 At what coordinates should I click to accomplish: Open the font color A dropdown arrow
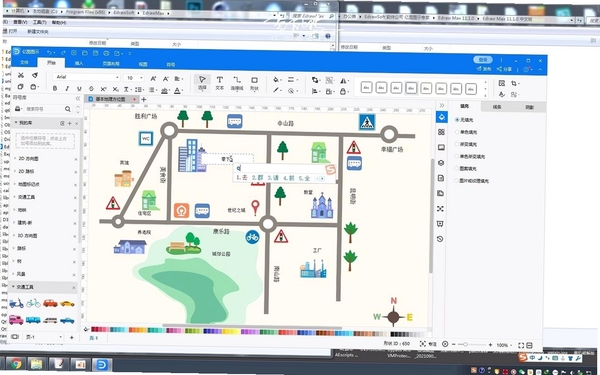click(182, 91)
